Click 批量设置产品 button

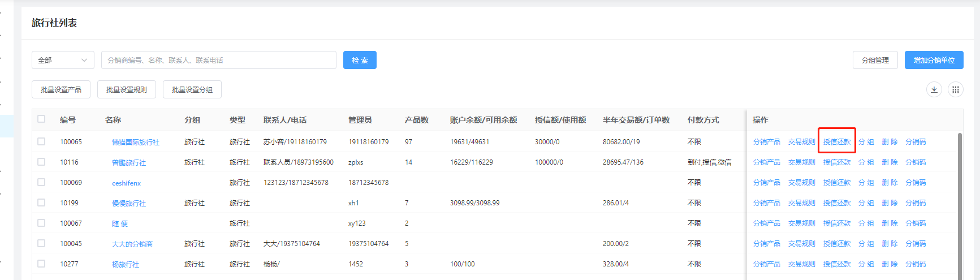(x=61, y=89)
